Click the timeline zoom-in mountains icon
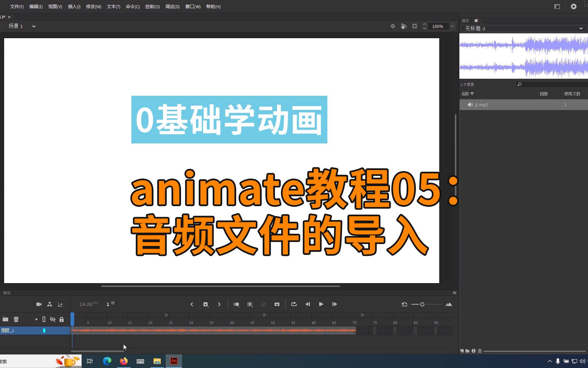 tap(449, 304)
